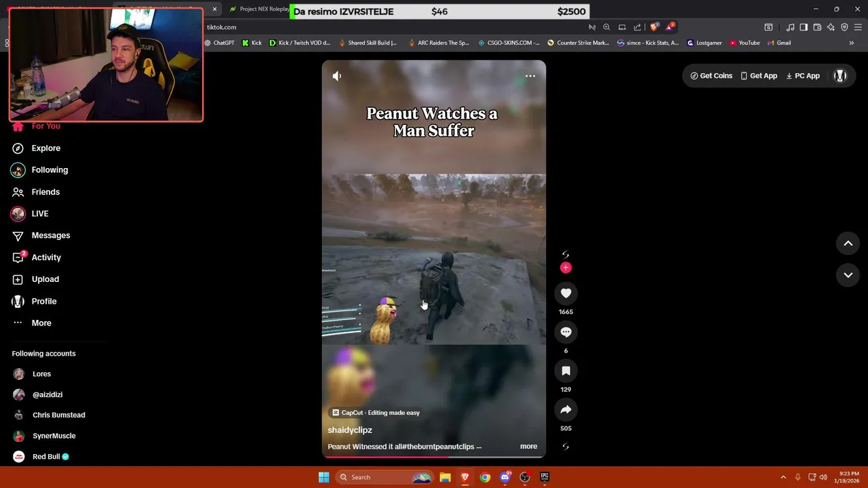
Task: Go to next video with down chevron
Action: 848,274
